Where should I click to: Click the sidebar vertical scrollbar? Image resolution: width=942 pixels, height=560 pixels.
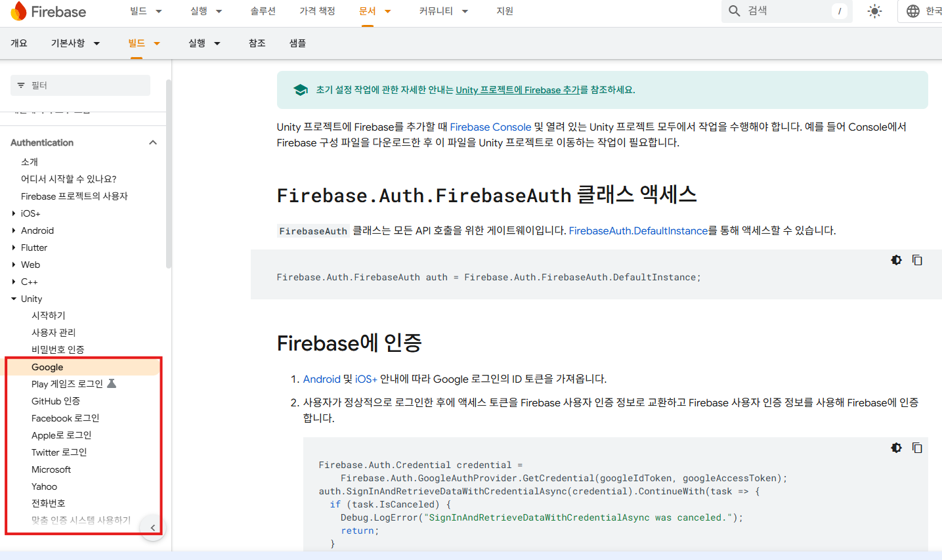pos(169,174)
